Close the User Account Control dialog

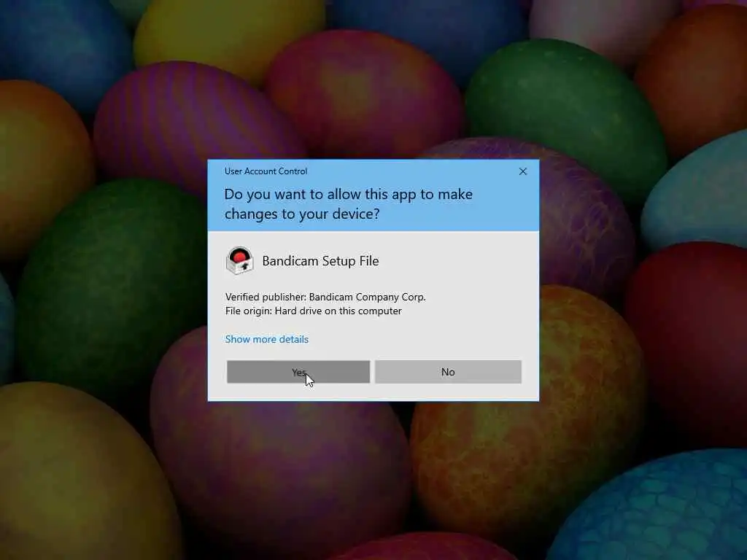(522, 171)
